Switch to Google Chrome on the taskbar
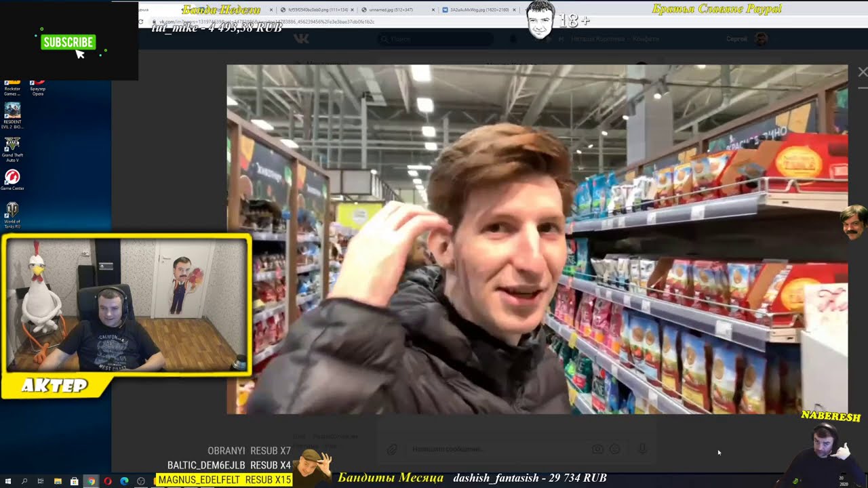 [x=91, y=481]
